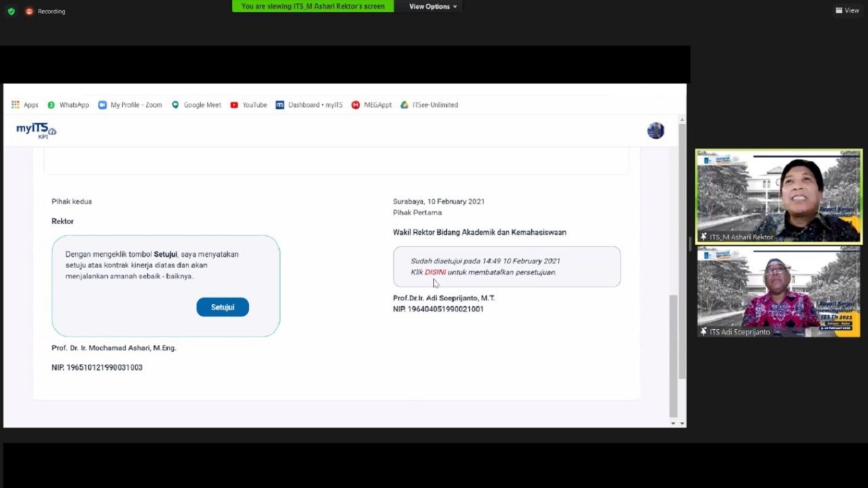The height and width of the screenshot is (488, 868).
Task: Click the red DISINI link to cancel approval
Action: (435, 272)
